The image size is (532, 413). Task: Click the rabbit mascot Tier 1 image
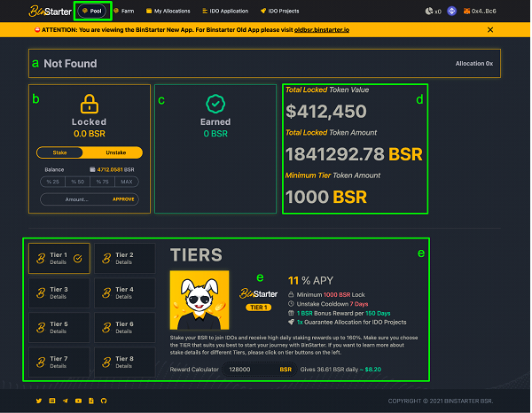coord(199,300)
